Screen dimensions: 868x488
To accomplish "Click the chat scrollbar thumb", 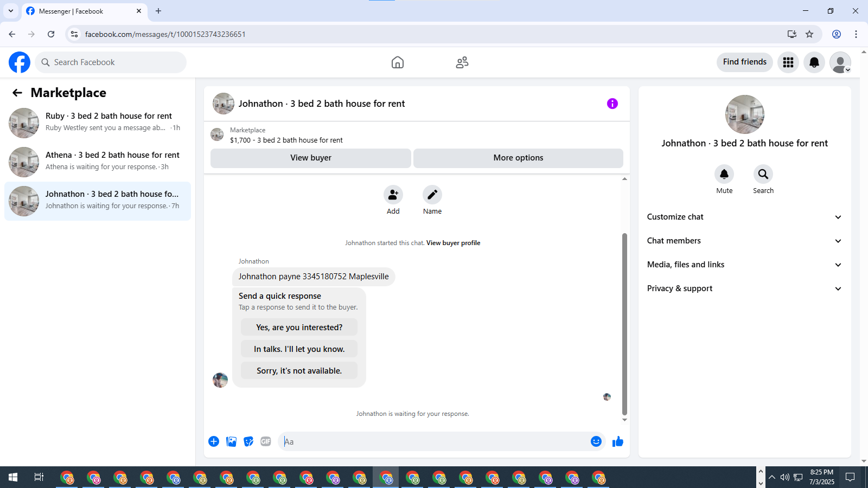I will [624, 324].
